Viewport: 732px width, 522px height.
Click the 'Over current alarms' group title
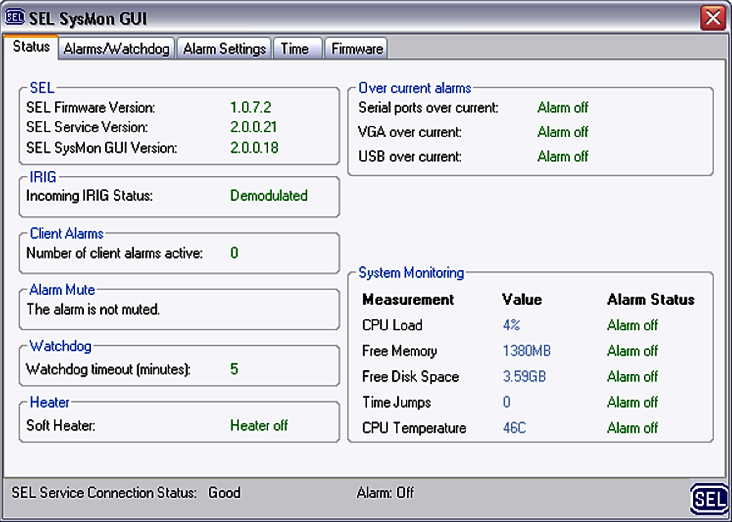415,88
